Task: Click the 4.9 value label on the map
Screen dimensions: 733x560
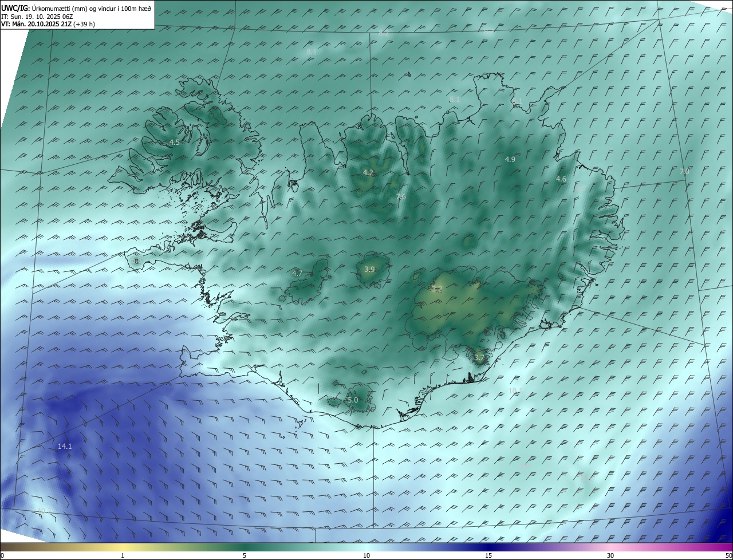Action: coord(510,159)
